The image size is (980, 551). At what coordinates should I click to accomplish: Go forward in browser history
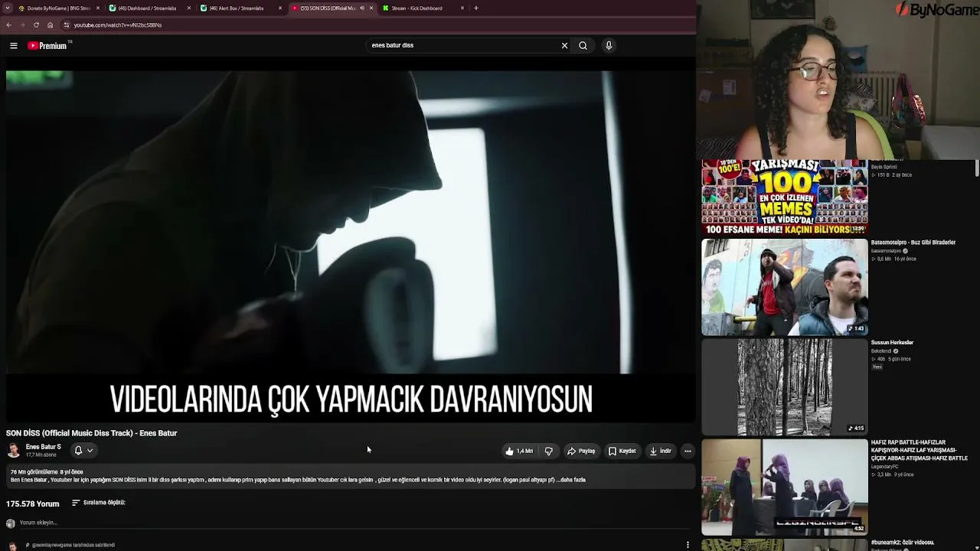point(22,25)
